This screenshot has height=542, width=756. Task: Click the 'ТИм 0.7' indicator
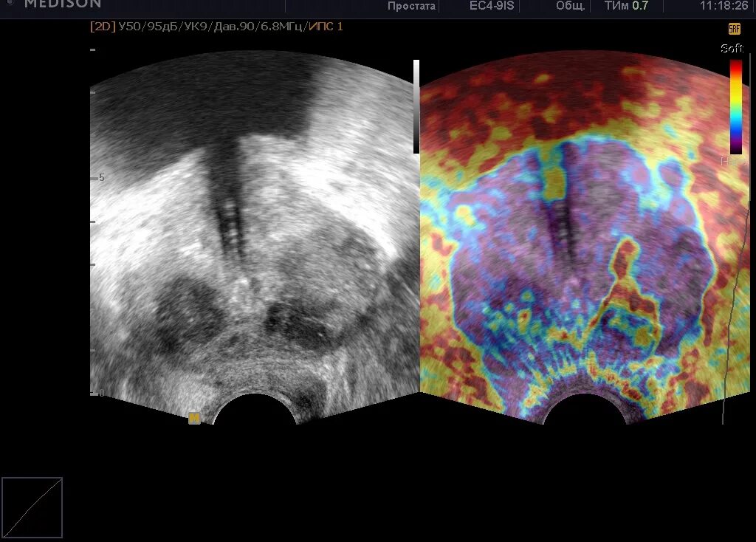point(626,6)
